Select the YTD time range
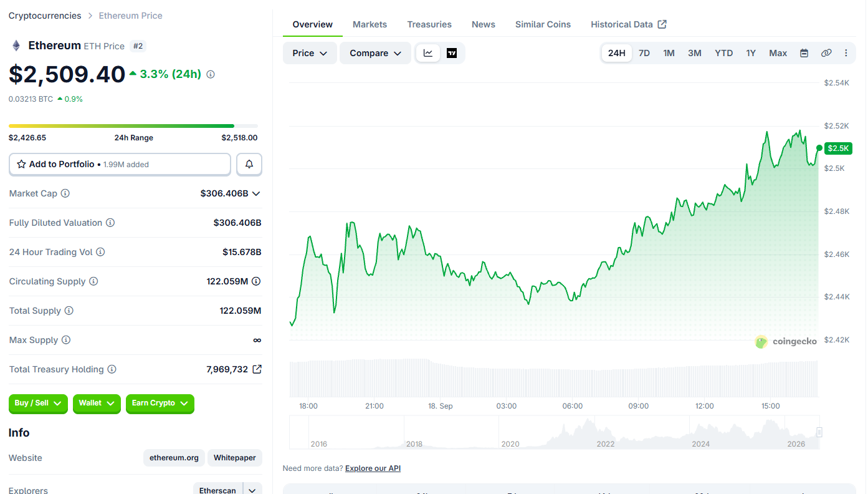The width and height of the screenshot is (868, 494). pyautogui.click(x=724, y=53)
